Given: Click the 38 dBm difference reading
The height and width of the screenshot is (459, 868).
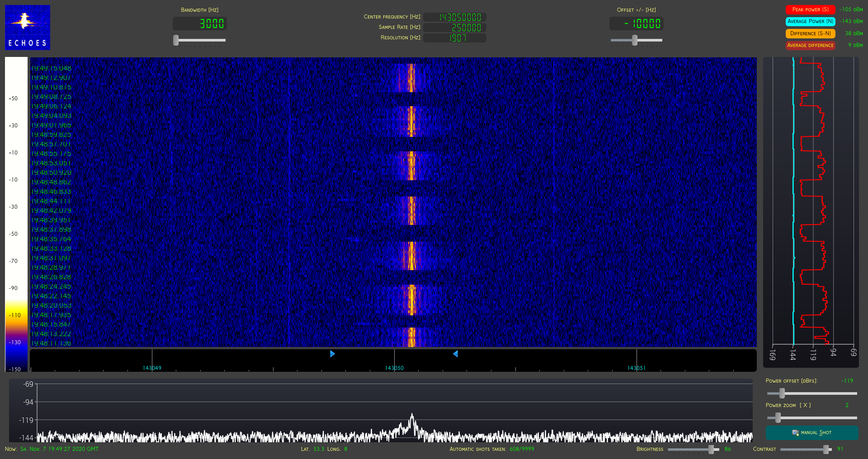Looking at the screenshot, I should coord(854,33).
